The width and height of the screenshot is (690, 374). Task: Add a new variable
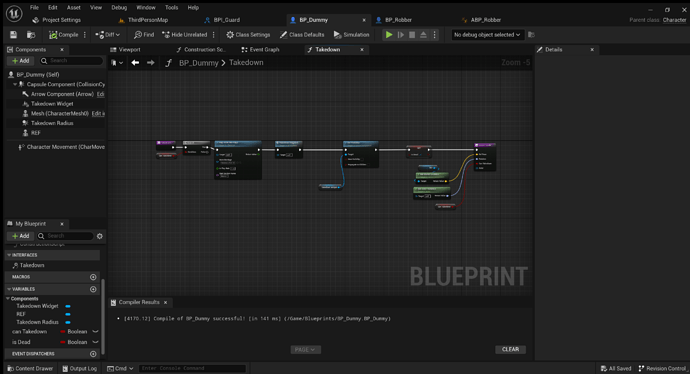point(93,290)
